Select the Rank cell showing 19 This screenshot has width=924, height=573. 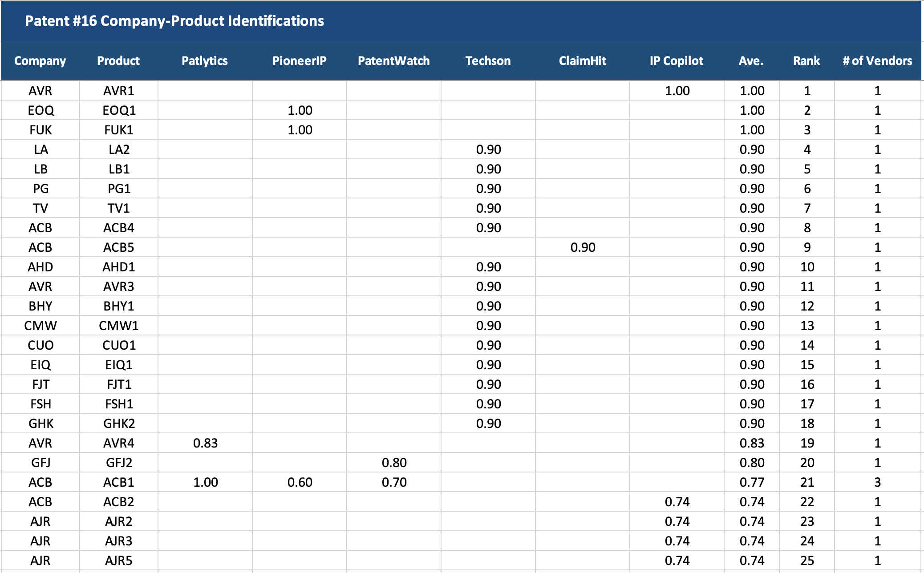807,443
